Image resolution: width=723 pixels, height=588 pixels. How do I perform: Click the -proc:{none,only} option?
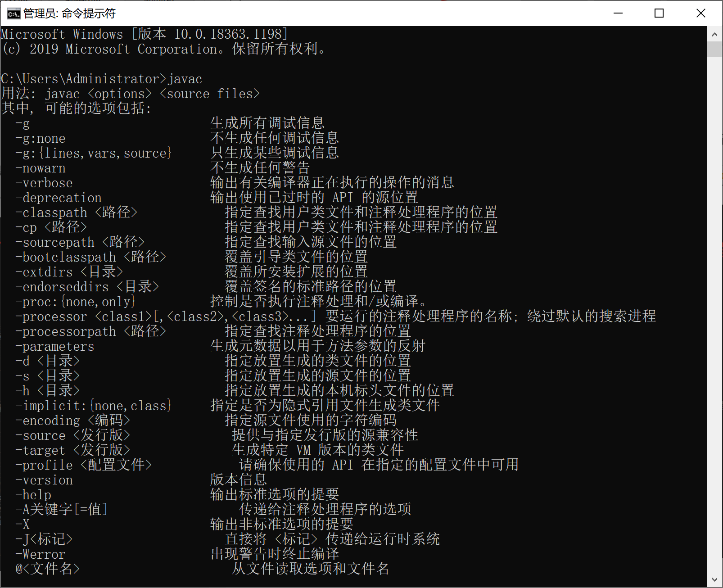[76, 302]
